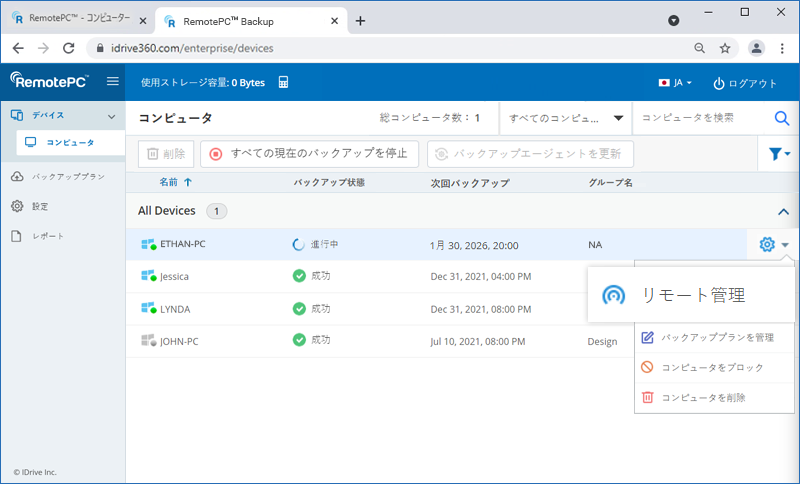This screenshot has height=484, width=800.
Task: Click the NA group cell for ETHAN-PC
Action: click(595, 245)
